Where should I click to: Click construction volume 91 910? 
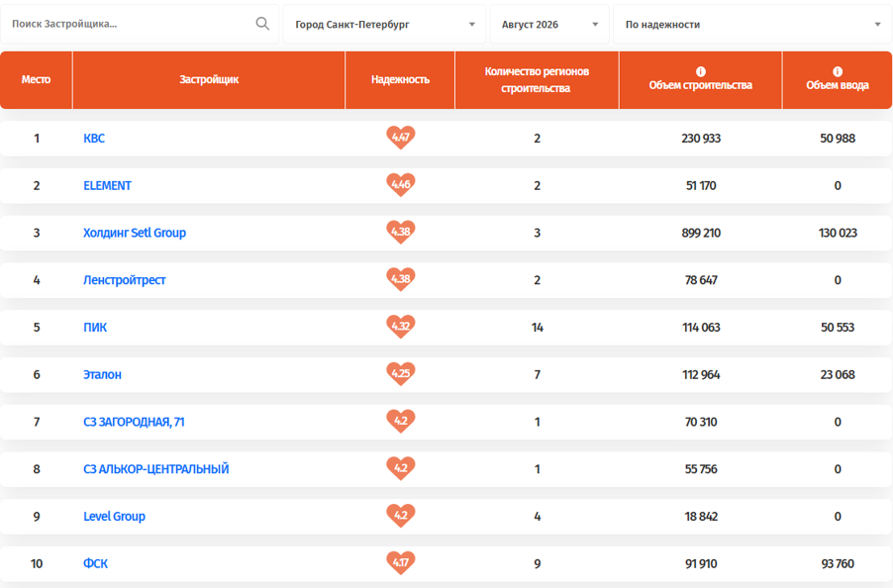[701, 563]
